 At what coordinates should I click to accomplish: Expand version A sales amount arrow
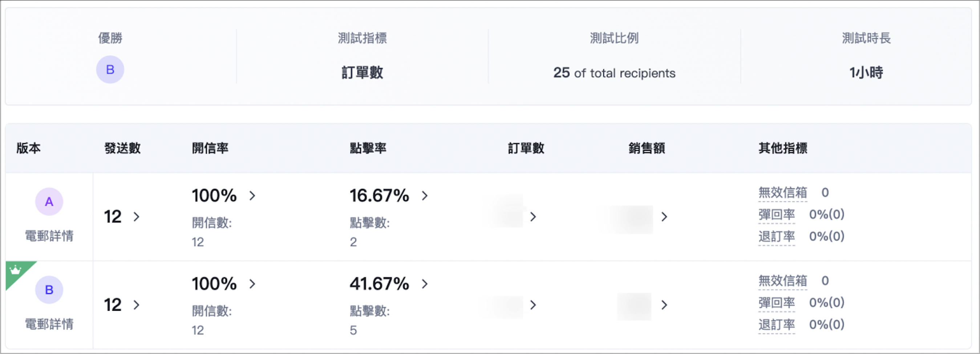[x=664, y=217]
